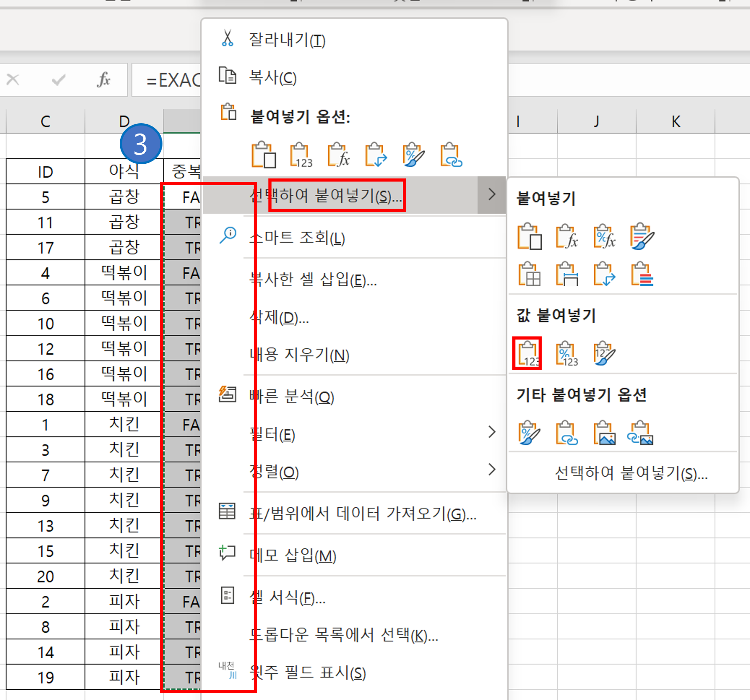Click the keep source formatting brush paste icon
750x700 pixels.
click(641, 237)
